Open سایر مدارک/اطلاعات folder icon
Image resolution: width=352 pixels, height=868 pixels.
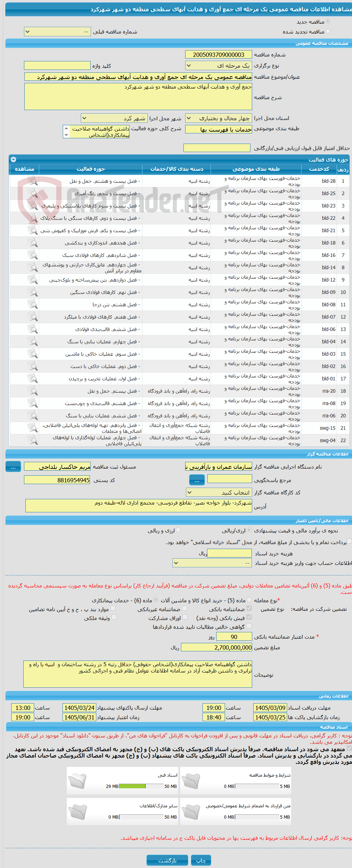tap(77, 812)
